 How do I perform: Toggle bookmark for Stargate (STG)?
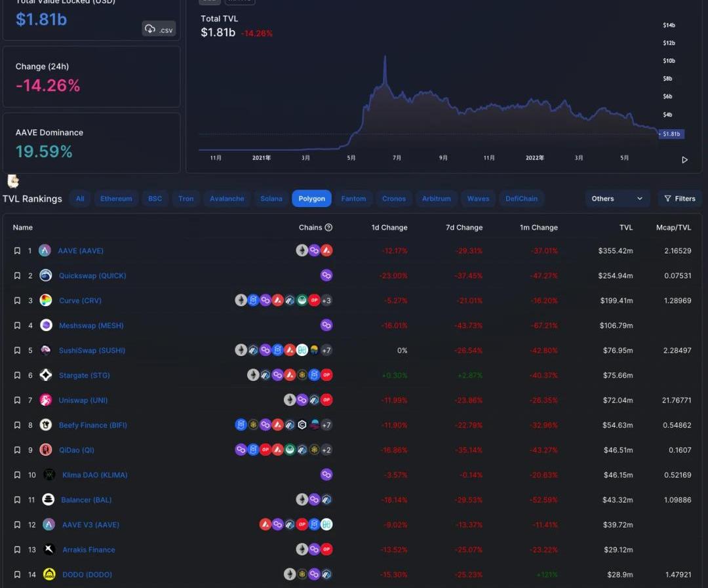pos(17,375)
